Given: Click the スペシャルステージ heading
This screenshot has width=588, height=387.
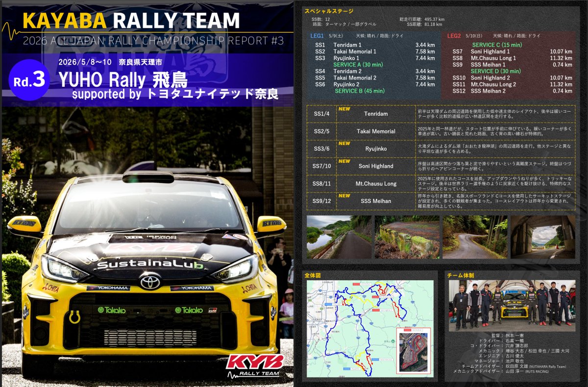Looking at the screenshot, I should click(329, 11).
